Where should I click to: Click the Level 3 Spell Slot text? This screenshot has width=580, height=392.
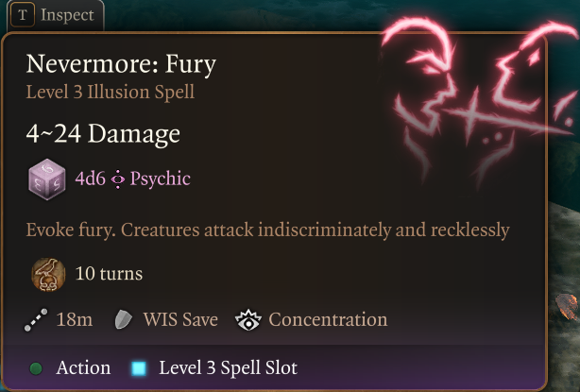(229, 368)
